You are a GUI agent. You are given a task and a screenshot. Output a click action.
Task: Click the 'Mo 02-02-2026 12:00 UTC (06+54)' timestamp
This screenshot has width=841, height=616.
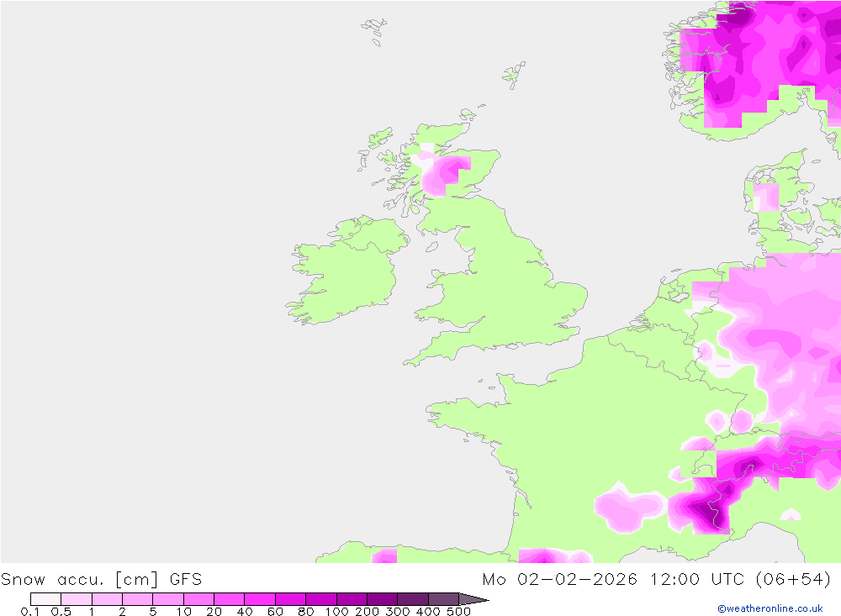click(657, 580)
